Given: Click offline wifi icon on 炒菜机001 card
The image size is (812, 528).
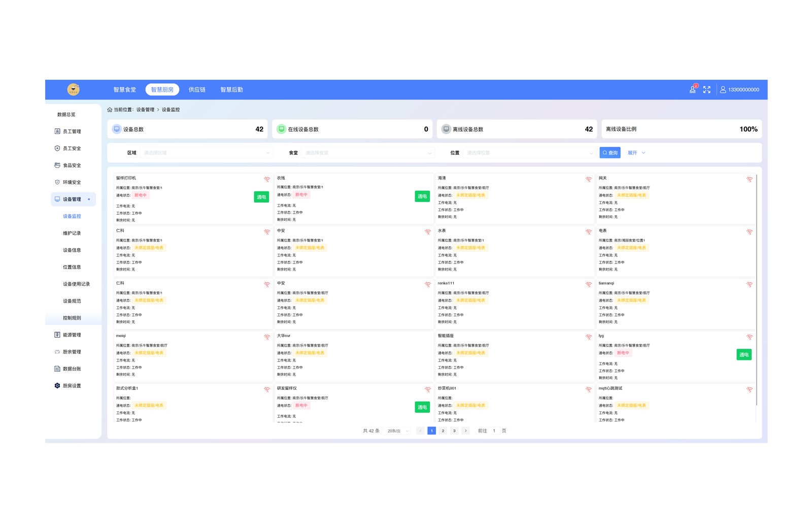Looking at the screenshot, I should (589, 389).
